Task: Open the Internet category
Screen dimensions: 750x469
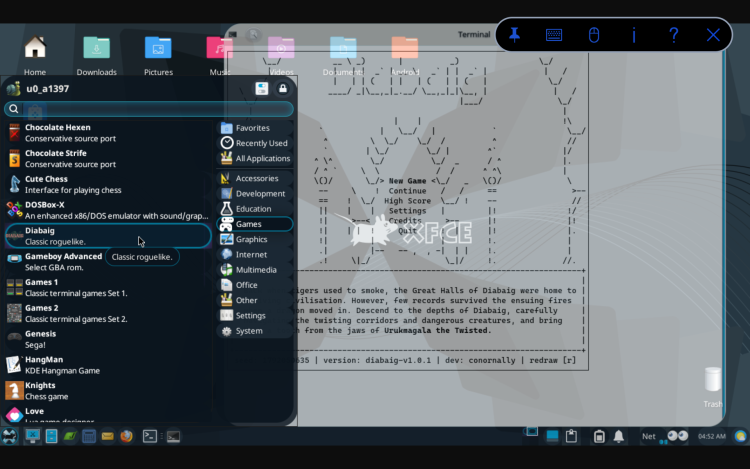Action: click(255, 254)
